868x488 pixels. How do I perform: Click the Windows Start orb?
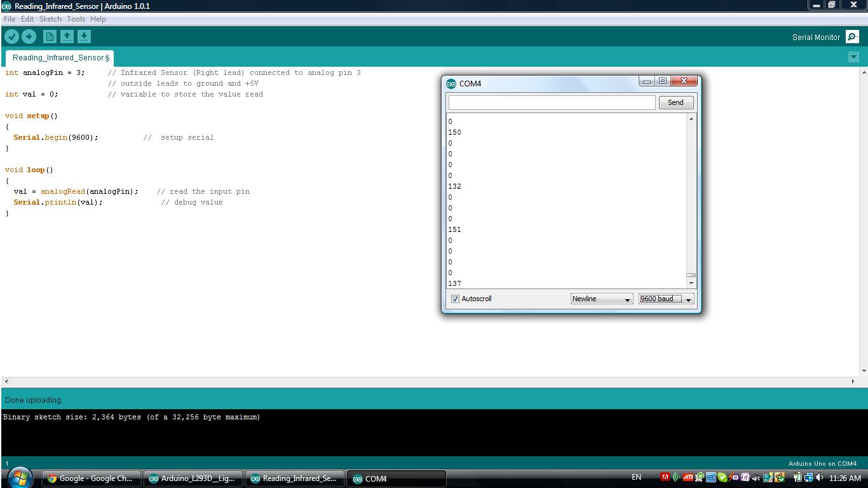click(x=20, y=477)
